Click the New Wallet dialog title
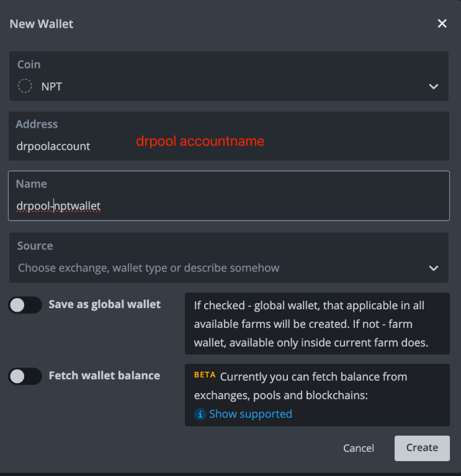 [x=42, y=24]
